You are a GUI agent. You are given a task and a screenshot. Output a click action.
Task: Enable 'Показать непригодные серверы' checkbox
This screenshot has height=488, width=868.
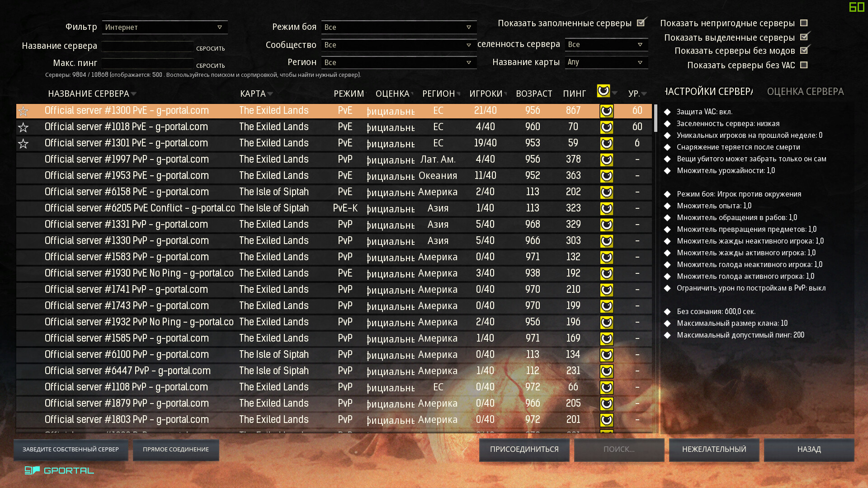click(804, 23)
